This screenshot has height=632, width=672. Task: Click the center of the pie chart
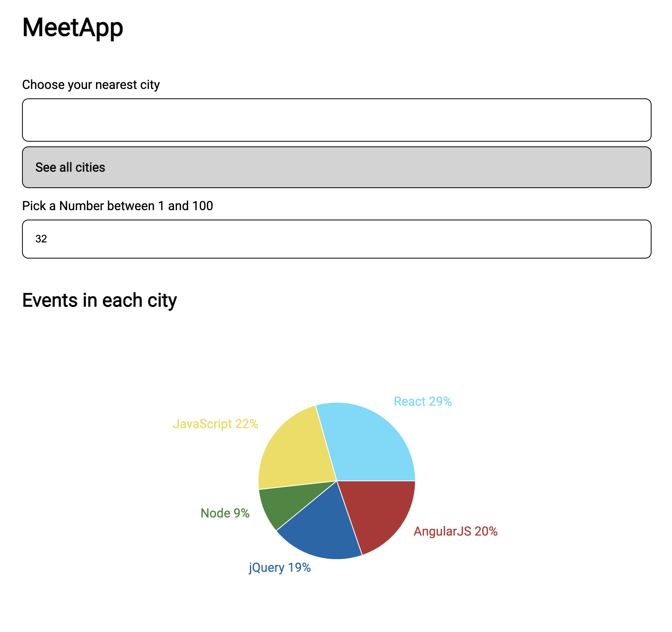(x=337, y=481)
